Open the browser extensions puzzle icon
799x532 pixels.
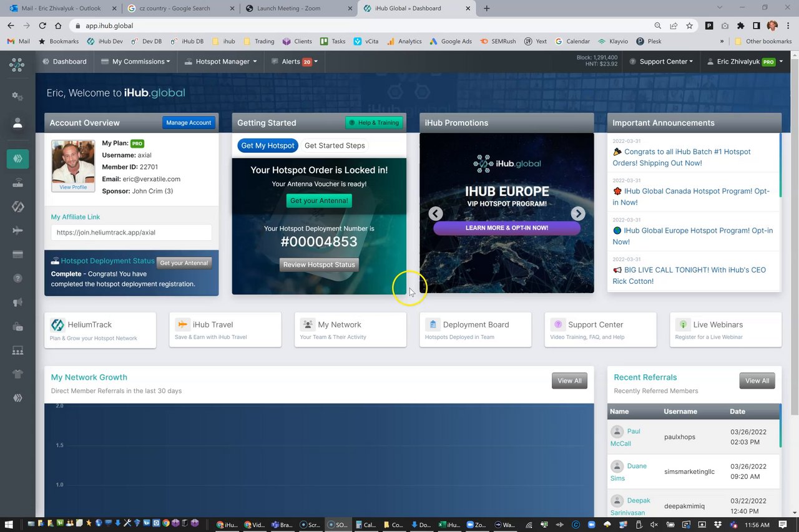pos(740,26)
